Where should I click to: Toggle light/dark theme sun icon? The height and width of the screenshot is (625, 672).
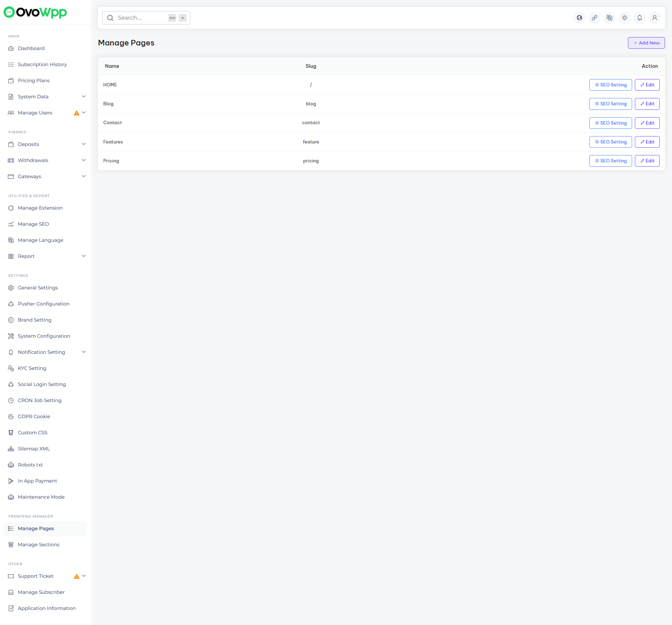tap(624, 18)
